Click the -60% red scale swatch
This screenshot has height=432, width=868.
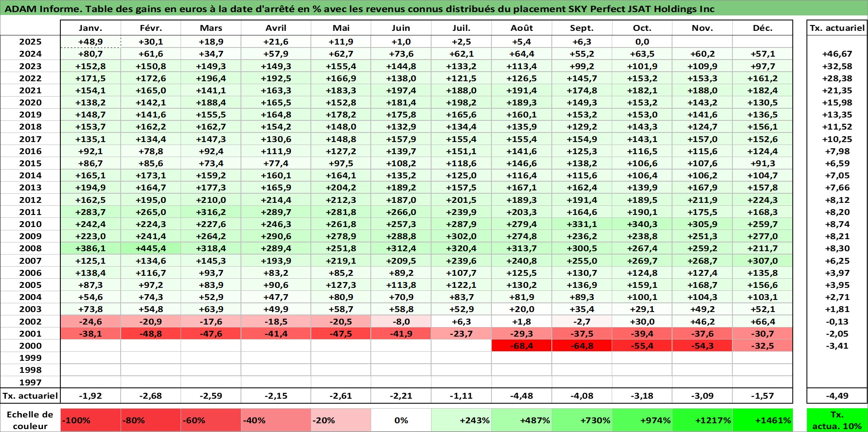click(x=211, y=420)
